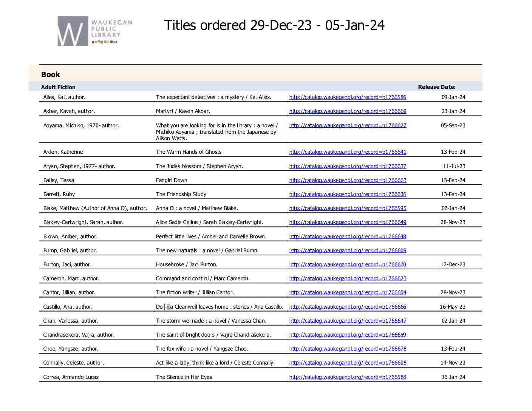Viewport: 532px width, 411px height.
Task: Open catalog link for The Warm Hands of Ghosts
Action: point(348,152)
